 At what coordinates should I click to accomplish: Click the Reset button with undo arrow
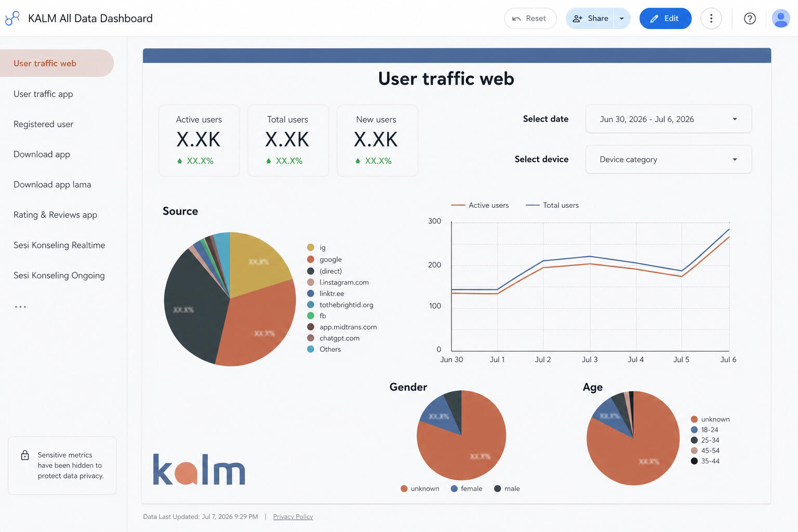click(x=530, y=19)
